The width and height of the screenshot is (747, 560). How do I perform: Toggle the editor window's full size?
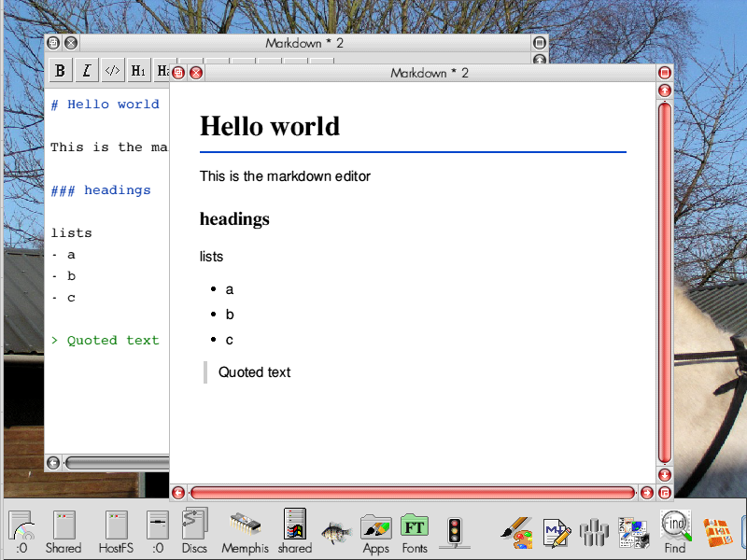[x=540, y=43]
